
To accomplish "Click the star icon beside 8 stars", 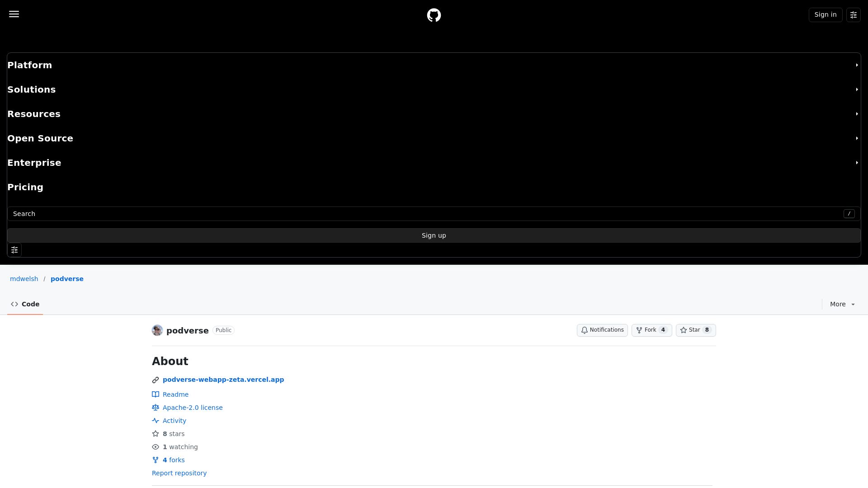I will point(156,434).
